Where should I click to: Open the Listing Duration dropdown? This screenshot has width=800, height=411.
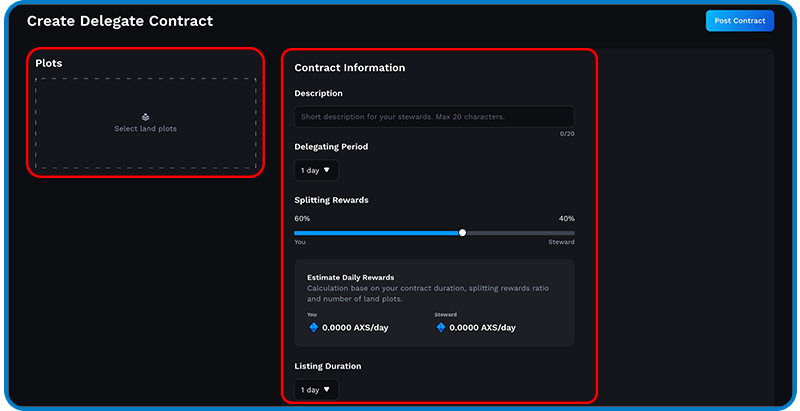point(316,390)
